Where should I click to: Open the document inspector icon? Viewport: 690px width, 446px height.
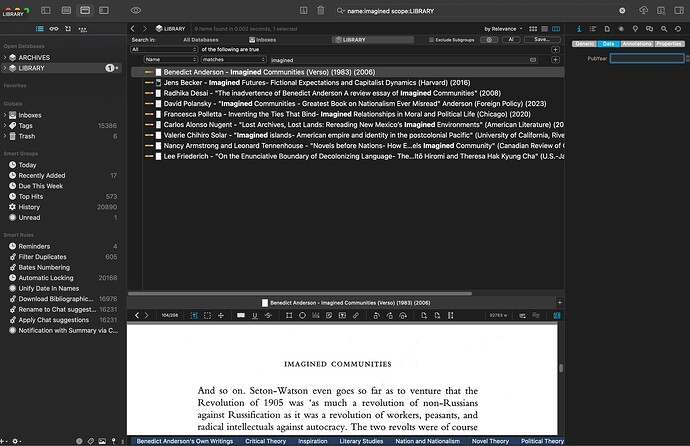click(x=607, y=29)
